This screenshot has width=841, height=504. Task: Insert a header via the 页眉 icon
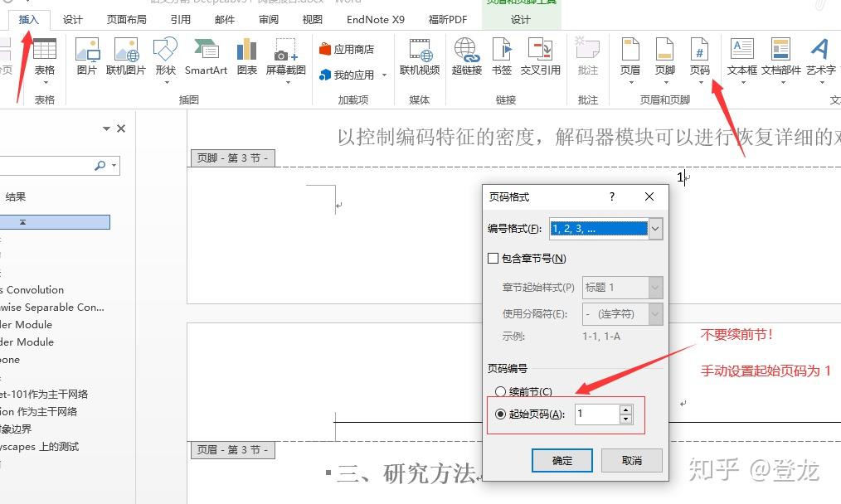[x=630, y=58]
